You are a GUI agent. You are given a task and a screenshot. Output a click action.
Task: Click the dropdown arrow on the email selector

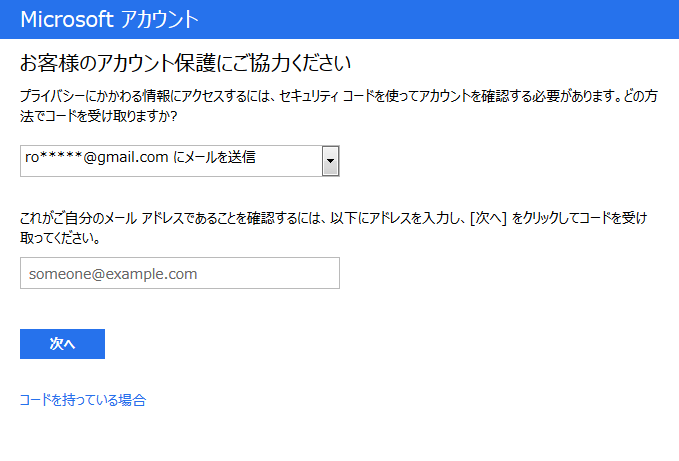pos(330,161)
